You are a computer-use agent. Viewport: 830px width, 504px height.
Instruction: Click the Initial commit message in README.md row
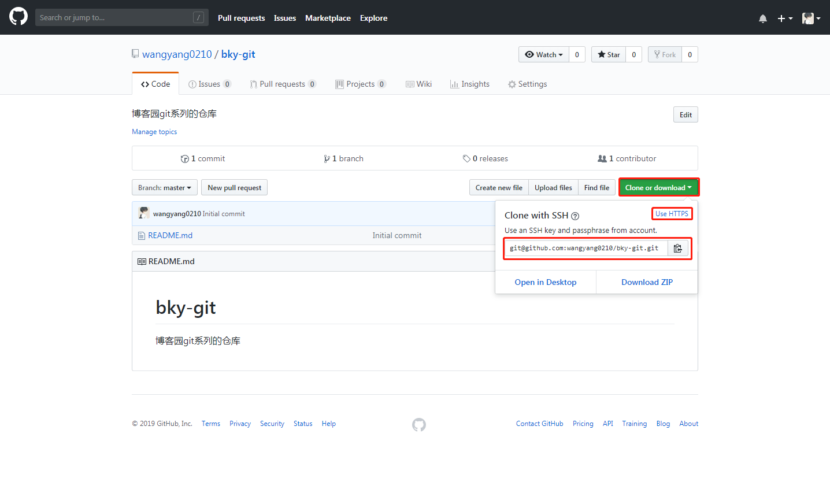click(x=397, y=235)
